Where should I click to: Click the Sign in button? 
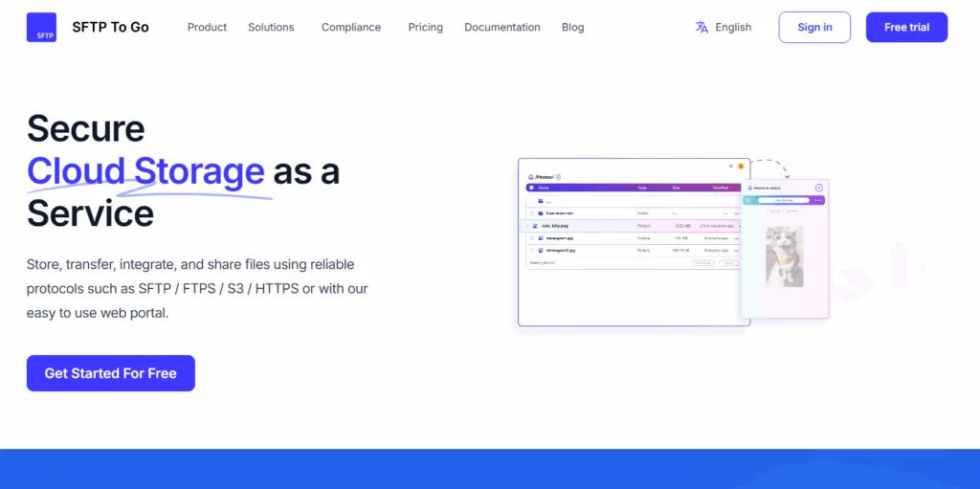click(814, 28)
